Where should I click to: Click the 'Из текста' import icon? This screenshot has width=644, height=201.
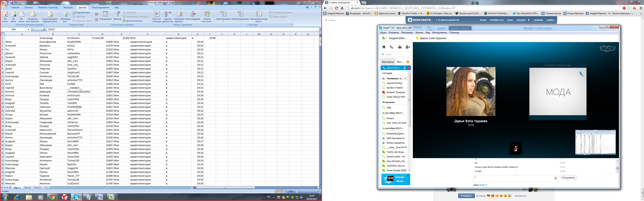click(x=21, y=16)
